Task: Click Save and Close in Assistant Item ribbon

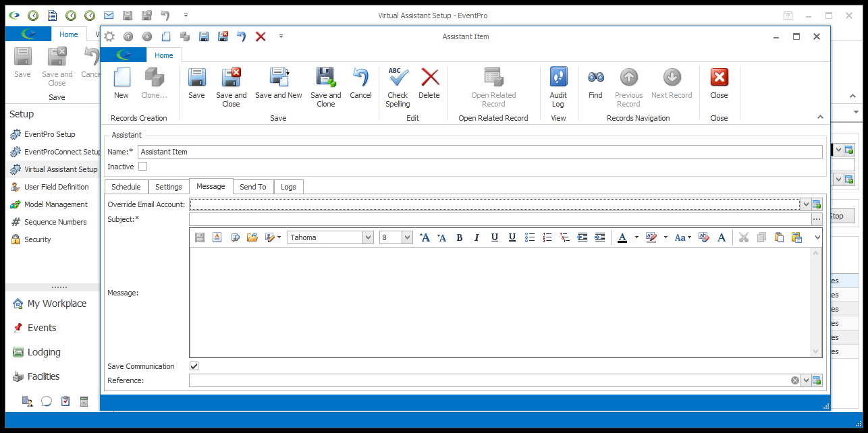Action: pos(232,88)
